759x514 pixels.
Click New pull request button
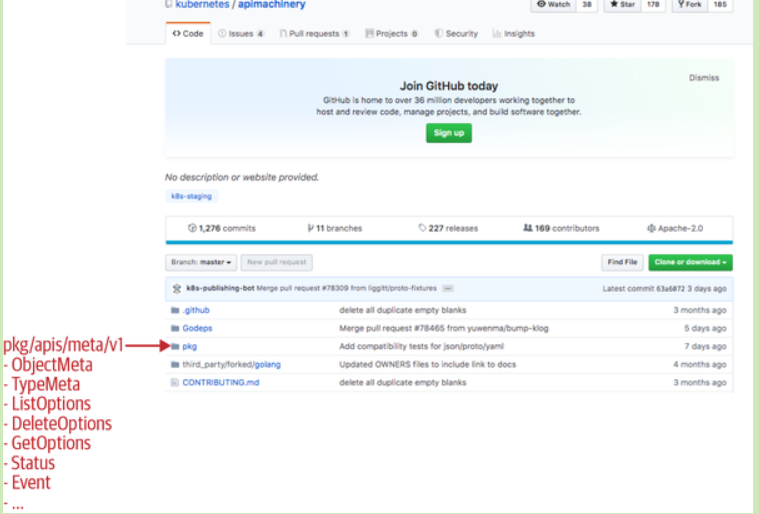pos(276,262)
